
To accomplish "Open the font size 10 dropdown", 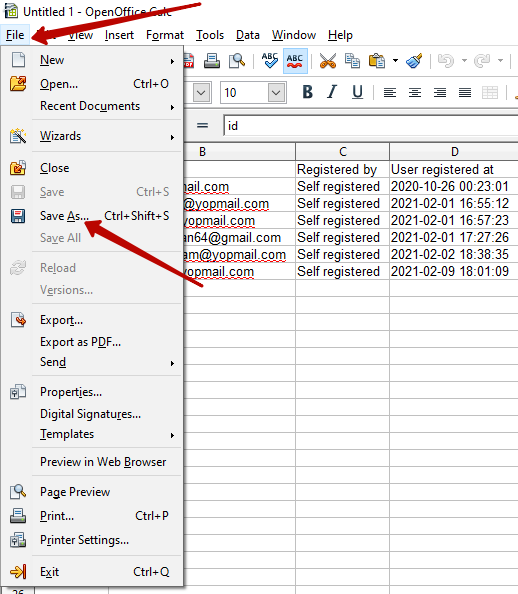I will pyautogui.click(x=276, y=92).
